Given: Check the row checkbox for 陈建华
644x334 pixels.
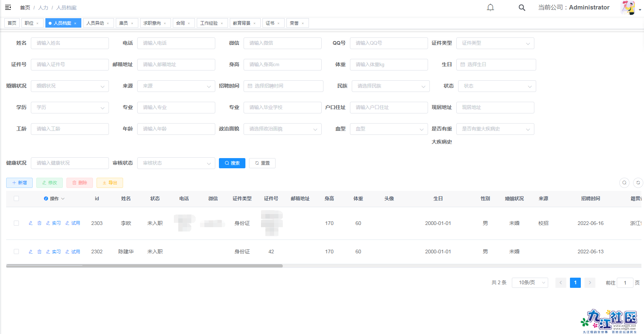Looking at the screenshot, I should (x=16, y=251).
